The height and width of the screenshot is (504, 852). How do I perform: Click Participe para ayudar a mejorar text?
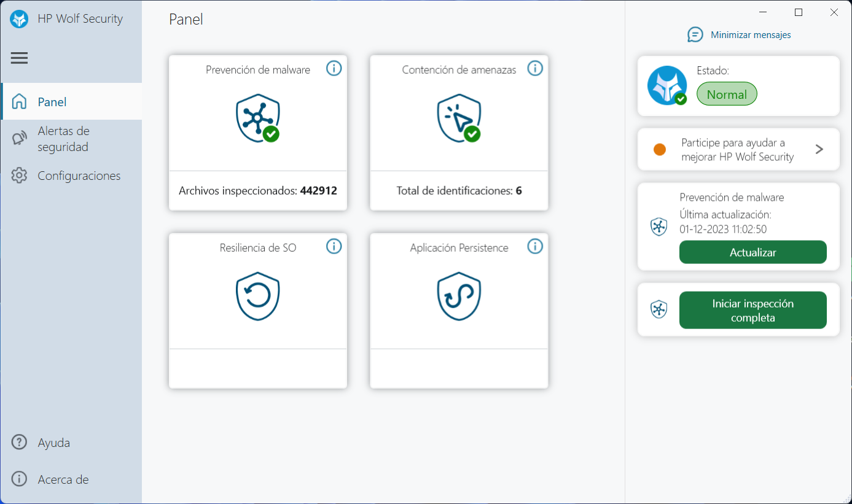pyautogui.click(x=737, y=150)
